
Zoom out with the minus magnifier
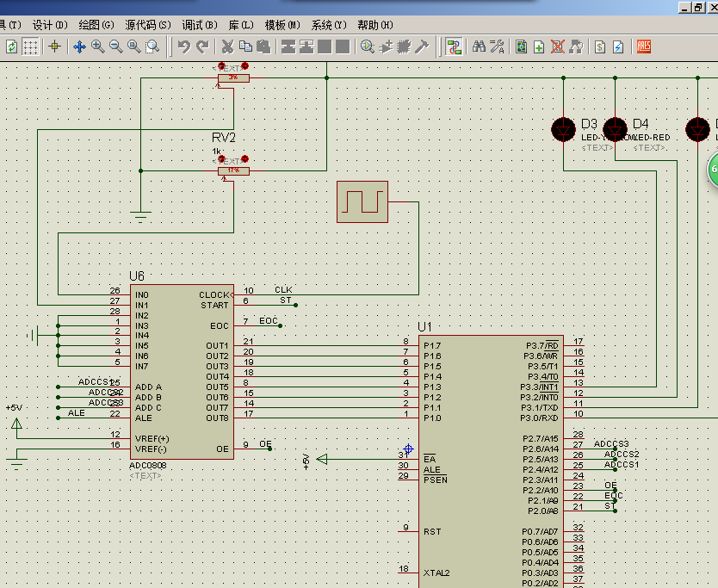coord(116,46)
